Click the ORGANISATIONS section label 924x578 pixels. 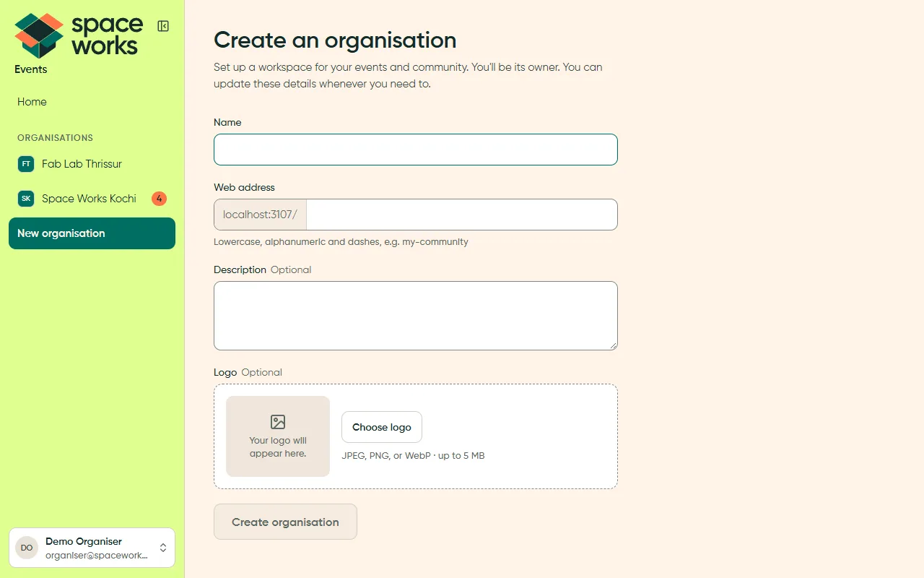coord(55,138)
